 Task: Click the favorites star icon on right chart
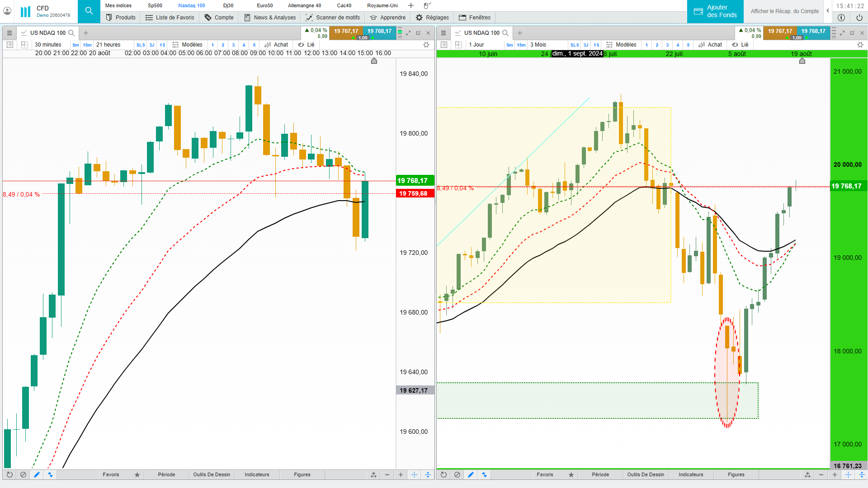coord(571,475)
